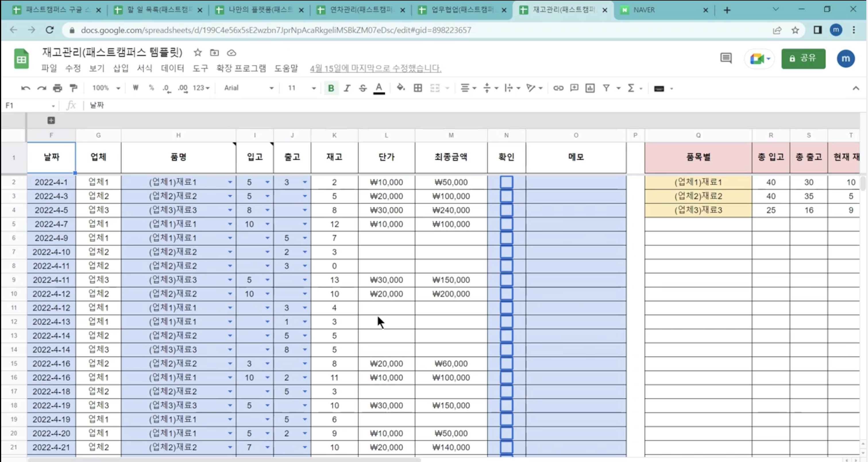Open the zoom 100% dropdown
868x462 pixels.
tap(106, 88)
